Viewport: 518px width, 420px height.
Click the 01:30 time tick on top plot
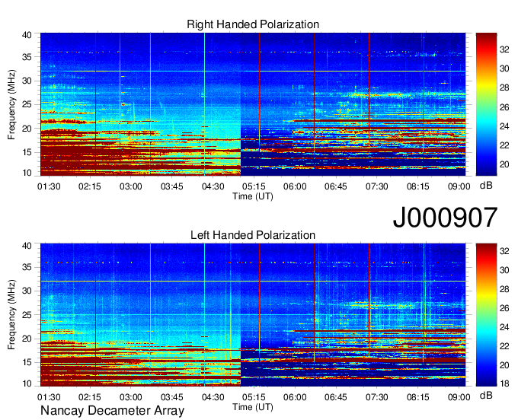49,186
